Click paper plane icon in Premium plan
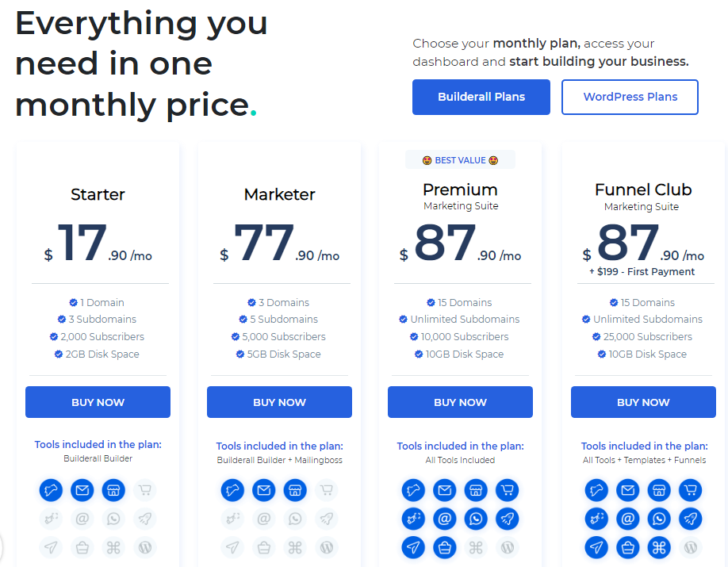The width and height of the screenshot is (728, 567). 413,547
